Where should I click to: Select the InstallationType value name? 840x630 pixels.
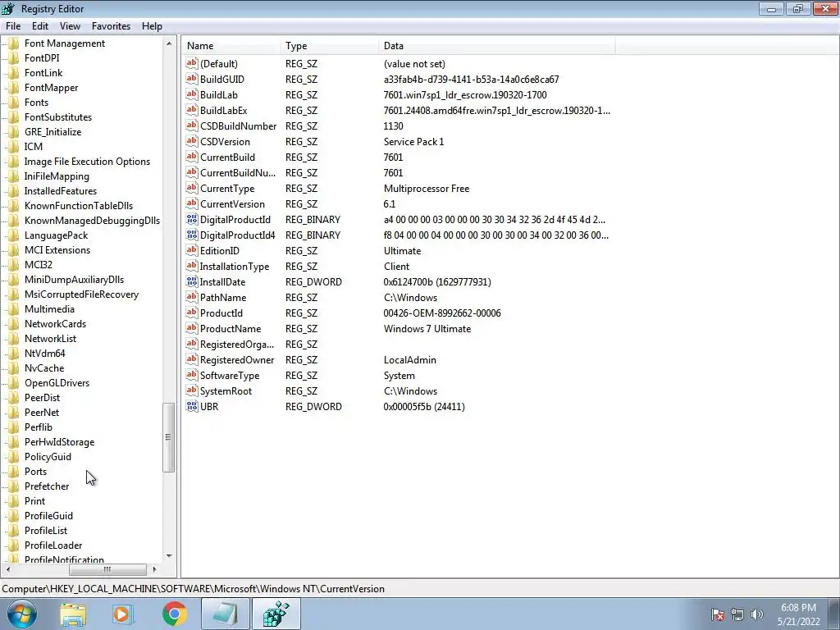pyautogui.click(x=234, y=267)
